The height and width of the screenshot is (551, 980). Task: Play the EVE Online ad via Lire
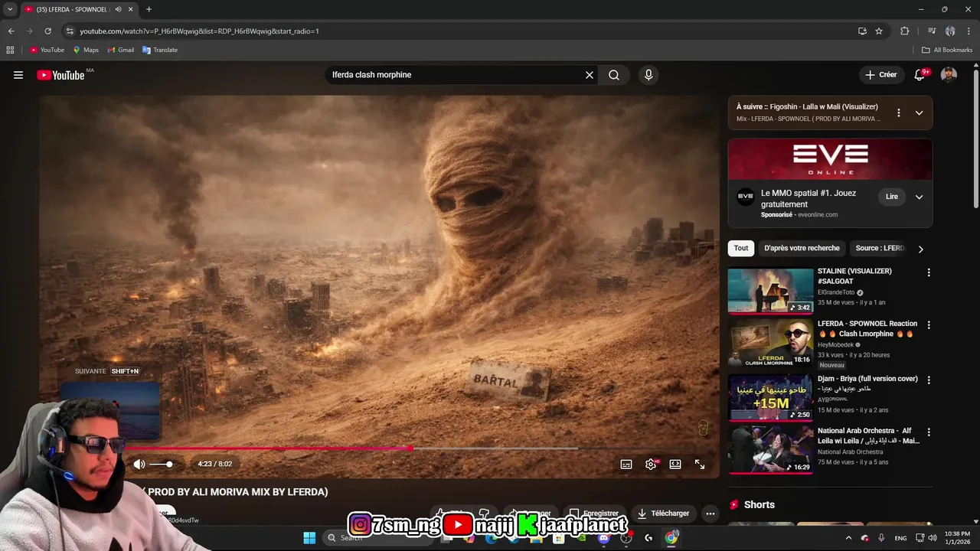coord(892,197)
